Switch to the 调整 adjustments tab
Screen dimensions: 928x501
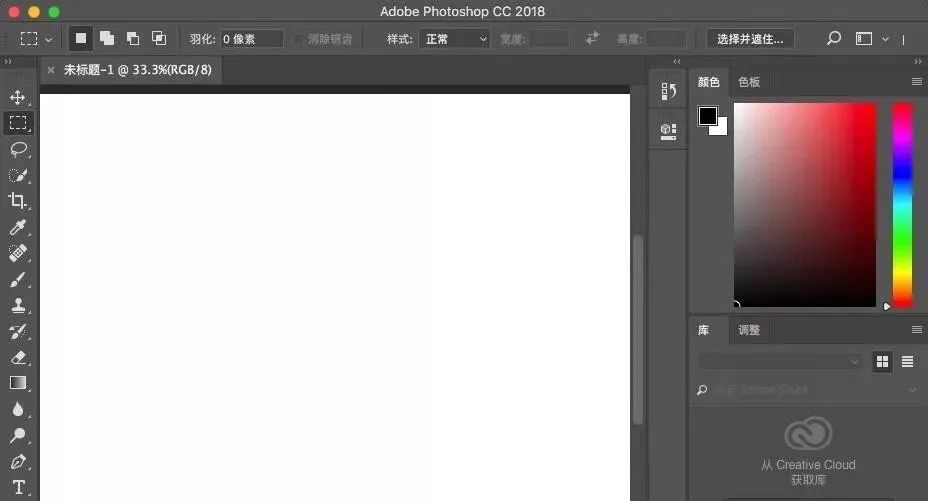749,330
